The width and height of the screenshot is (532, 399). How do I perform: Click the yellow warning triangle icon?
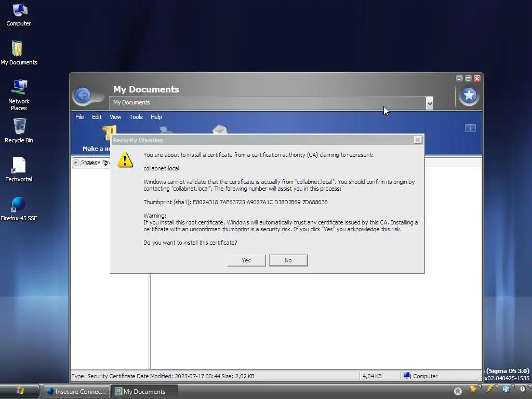tap(125, 160)
